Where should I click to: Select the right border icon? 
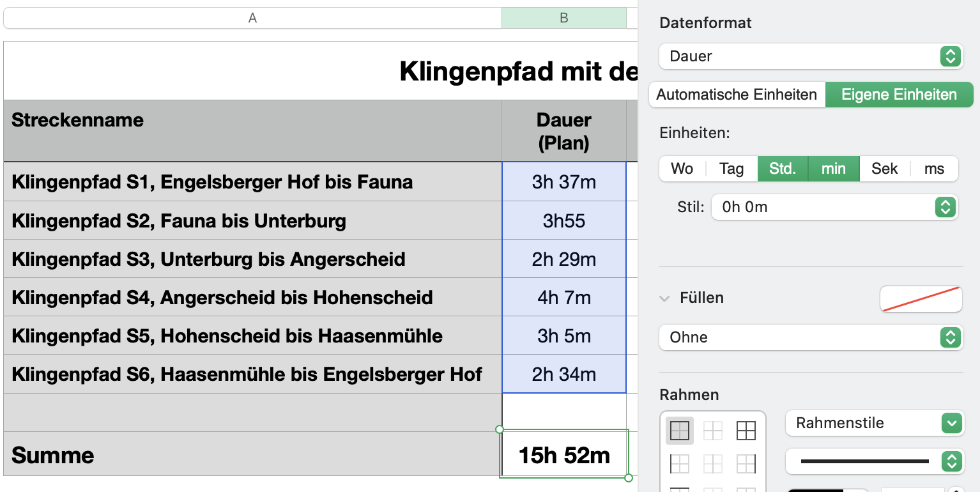746,463
